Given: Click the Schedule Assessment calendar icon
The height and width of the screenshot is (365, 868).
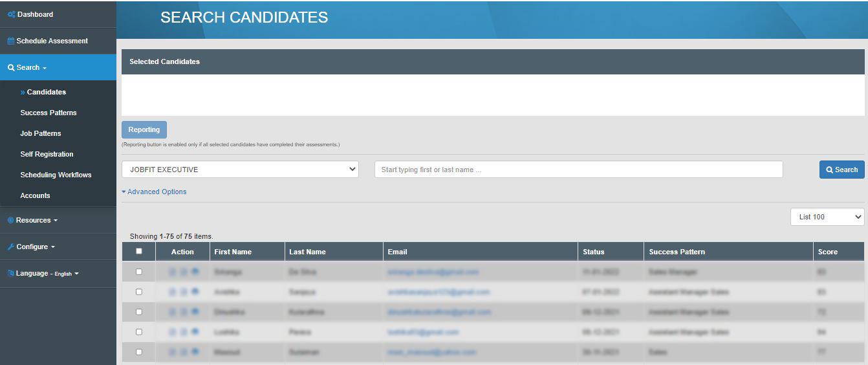Looking at the screenshot, I should tap(11, 41).
